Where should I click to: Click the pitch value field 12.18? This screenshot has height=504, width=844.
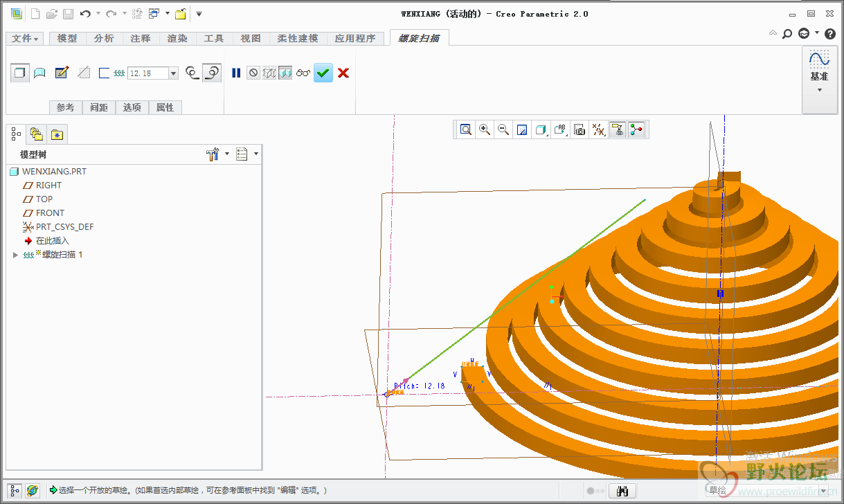pos(148,73)
